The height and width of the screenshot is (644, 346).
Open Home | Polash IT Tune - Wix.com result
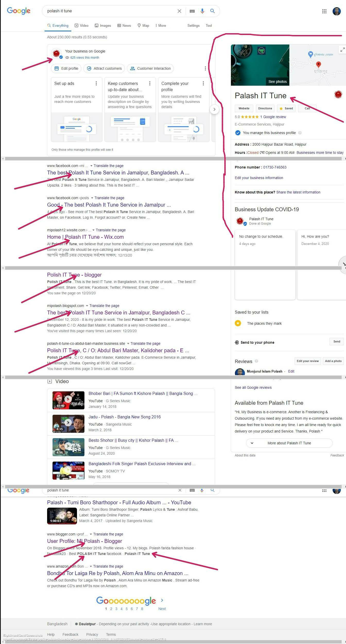85,237
